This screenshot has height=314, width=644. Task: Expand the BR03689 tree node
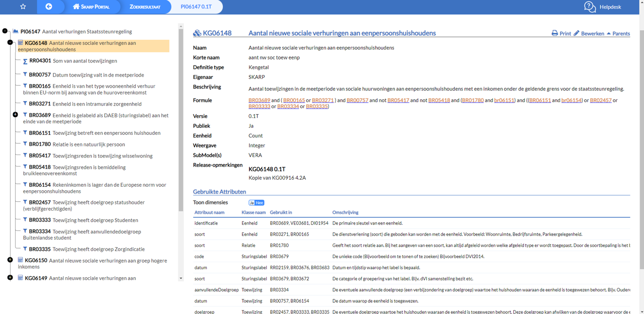[x=15, y=115]
